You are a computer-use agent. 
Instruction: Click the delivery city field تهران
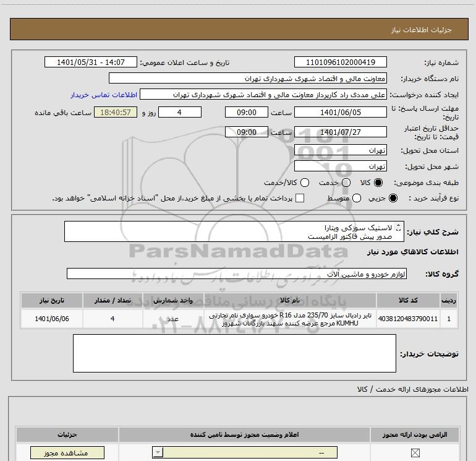[340, 166]
